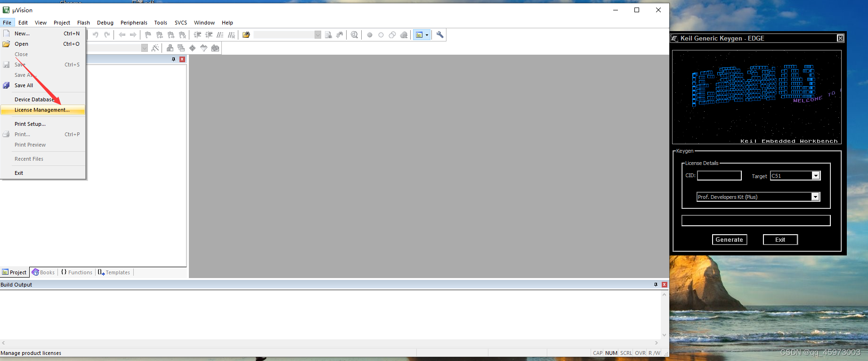
Task: Click the generated license output field in Keygen
Action: [756, 221]
